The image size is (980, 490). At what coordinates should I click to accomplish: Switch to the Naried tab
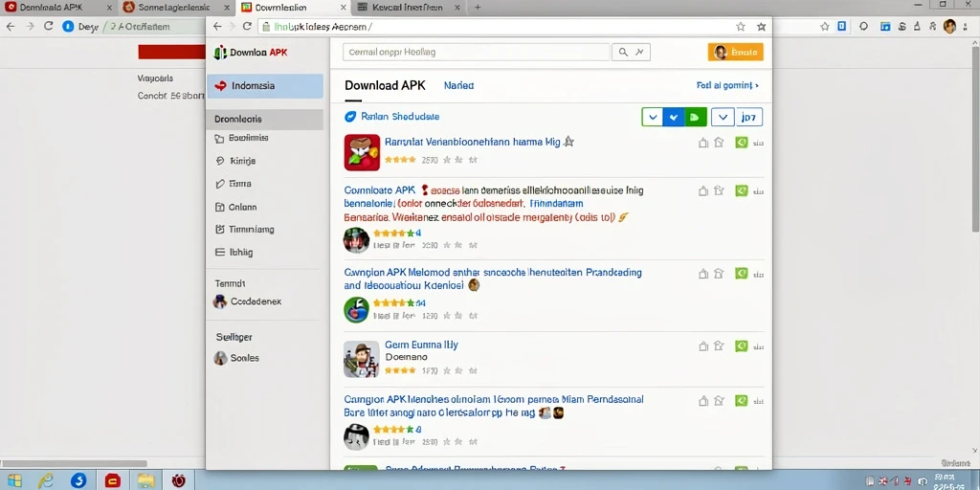click(458, 85)
